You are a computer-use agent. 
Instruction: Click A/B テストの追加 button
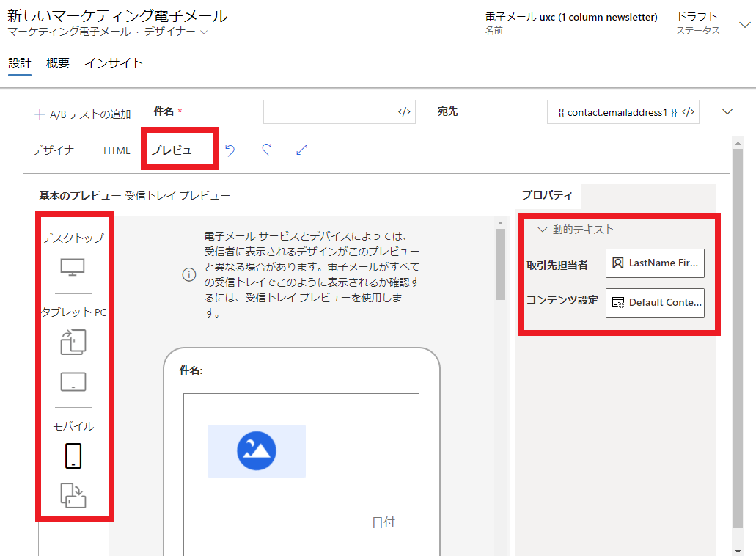tap(82, 114)
